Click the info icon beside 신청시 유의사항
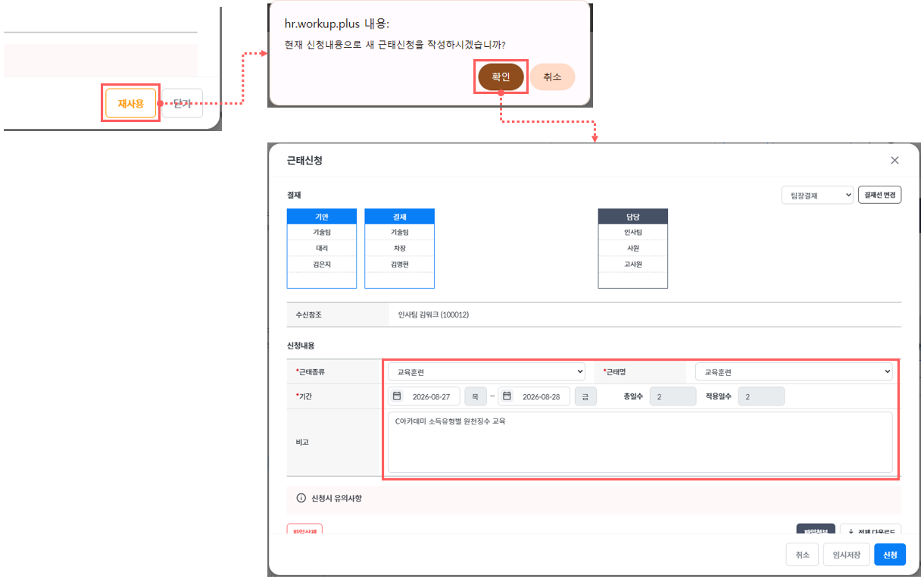 (x=301, y=499)
